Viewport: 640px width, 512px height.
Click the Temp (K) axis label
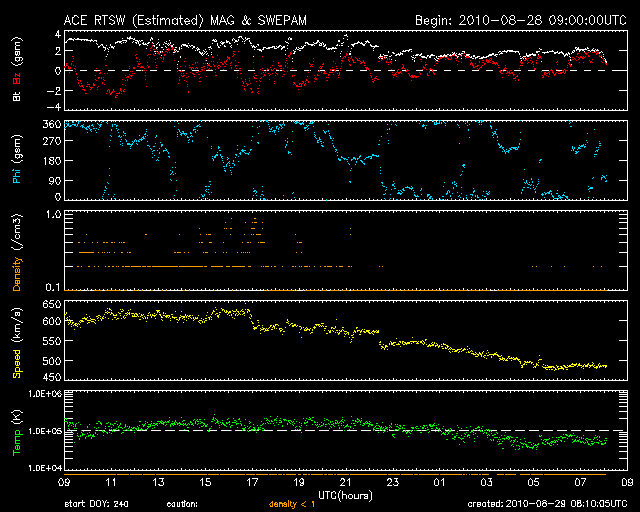tap(17, 430)
